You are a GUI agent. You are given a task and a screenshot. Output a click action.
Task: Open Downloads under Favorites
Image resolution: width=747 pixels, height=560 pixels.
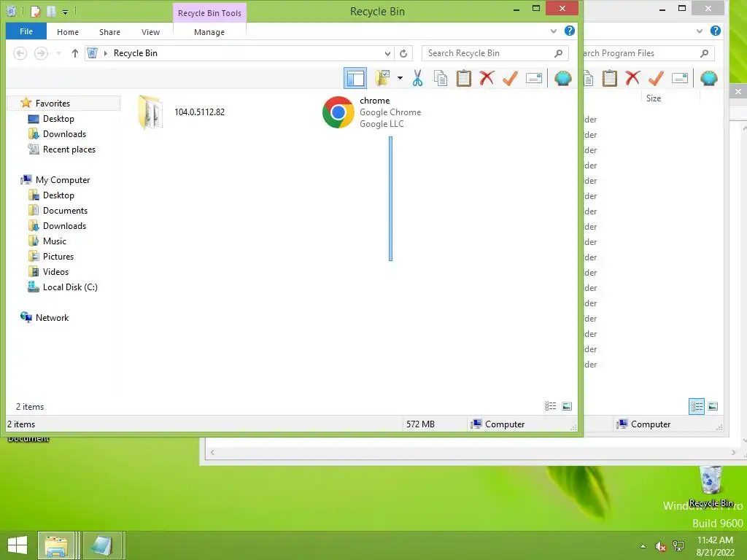click(64, 134)
